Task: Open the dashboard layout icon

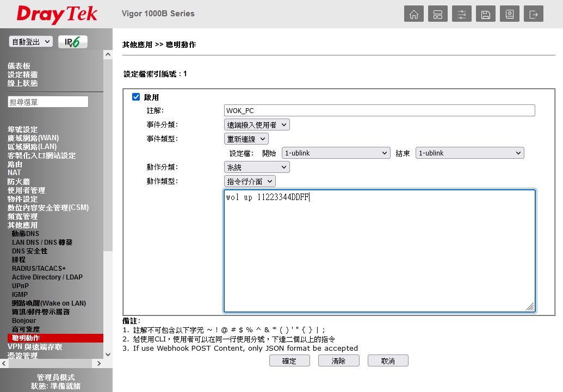Action: point(438,14)
